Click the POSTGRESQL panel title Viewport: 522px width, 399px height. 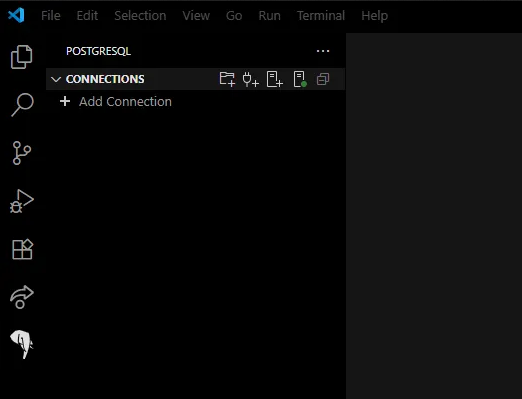98,51
